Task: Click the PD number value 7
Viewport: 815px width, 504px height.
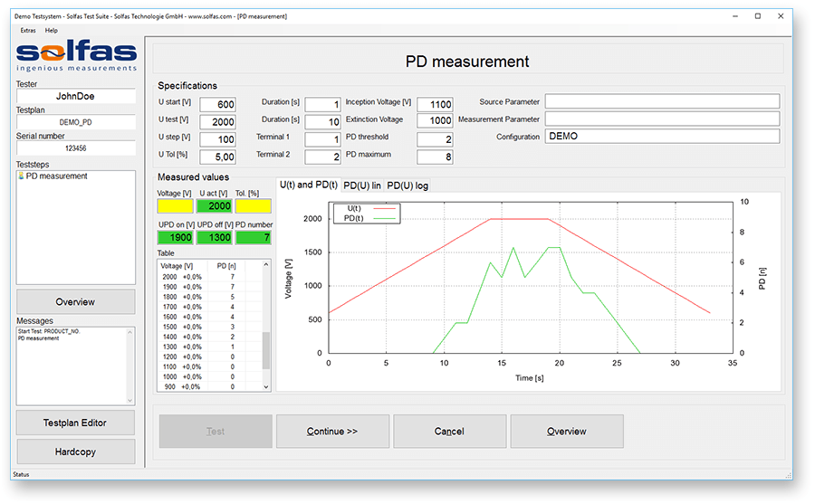Action: 254,237
